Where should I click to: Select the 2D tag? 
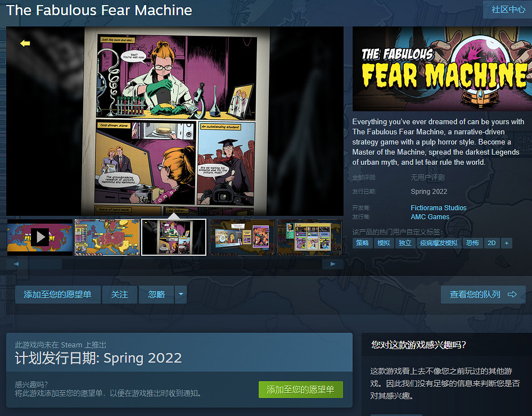pos(492,243)
